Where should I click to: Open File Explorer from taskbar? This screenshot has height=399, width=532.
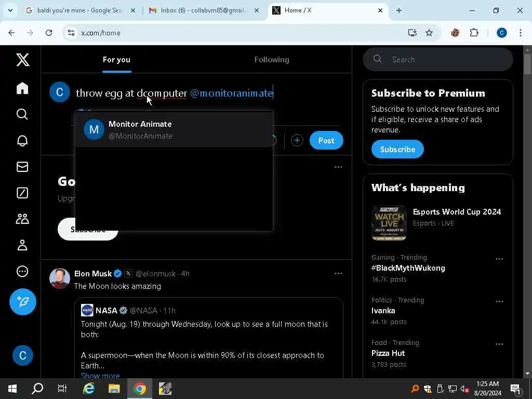point(114,389)
